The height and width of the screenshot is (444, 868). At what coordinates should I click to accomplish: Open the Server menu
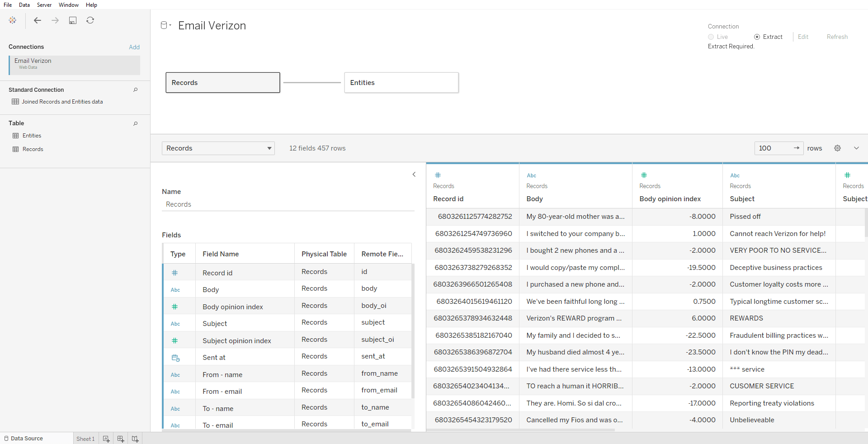tap(44, 5)
